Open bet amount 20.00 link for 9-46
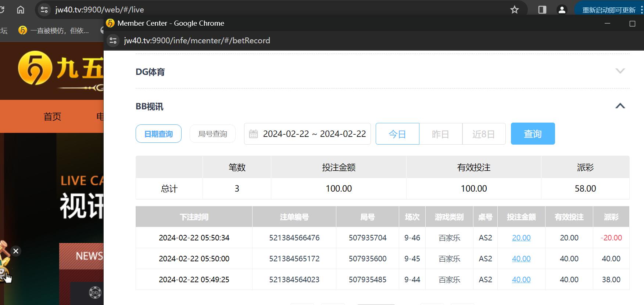 (521, 237)
